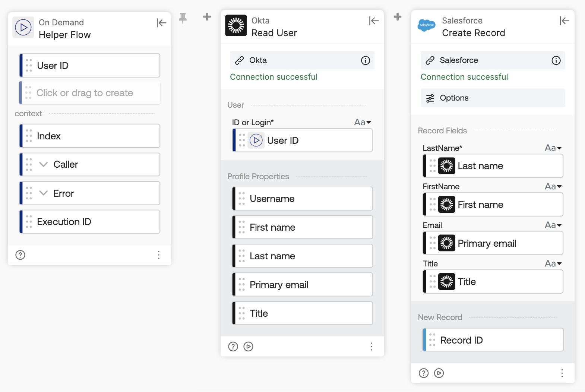This screenshot has width=585, height=392.
Task: Select the Okta connection
Action: pos(302,60)
